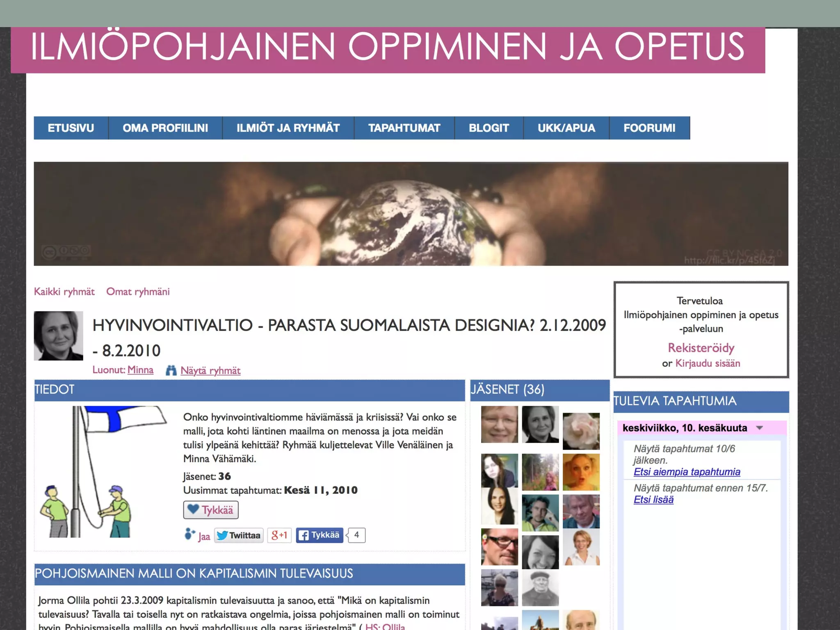This screenshot has width=840, height=630.
Task: Open group creator's profile photo
Action: [58, 336]
